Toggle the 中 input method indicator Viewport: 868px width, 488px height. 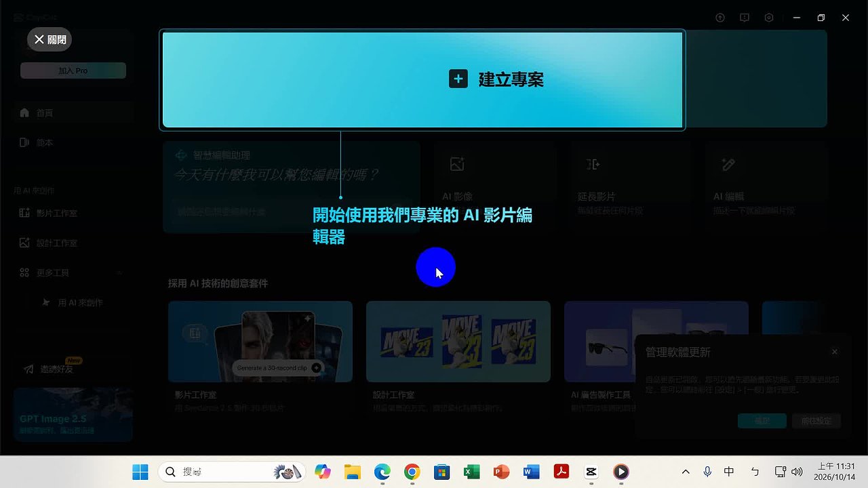(x=729, y=472)
